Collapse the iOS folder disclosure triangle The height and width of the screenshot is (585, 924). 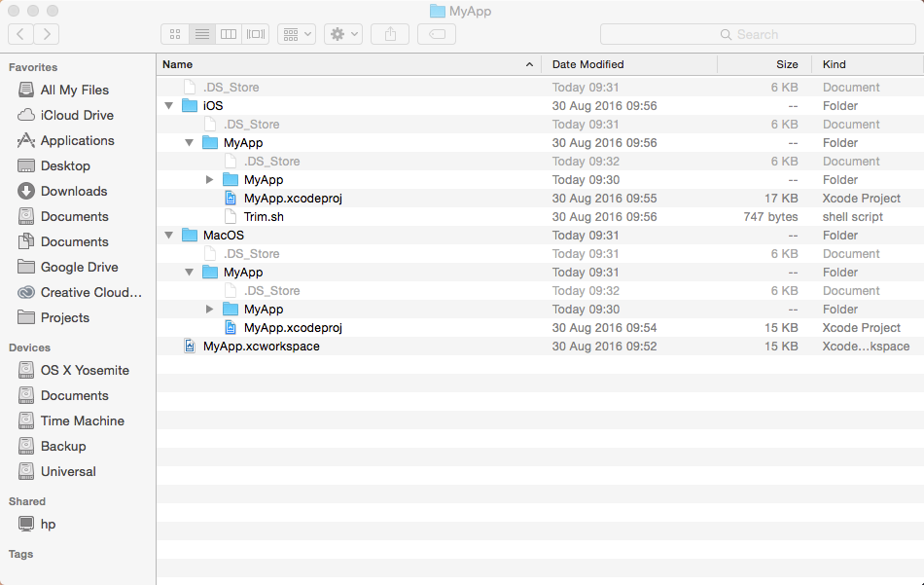click(x=169, y=105)
